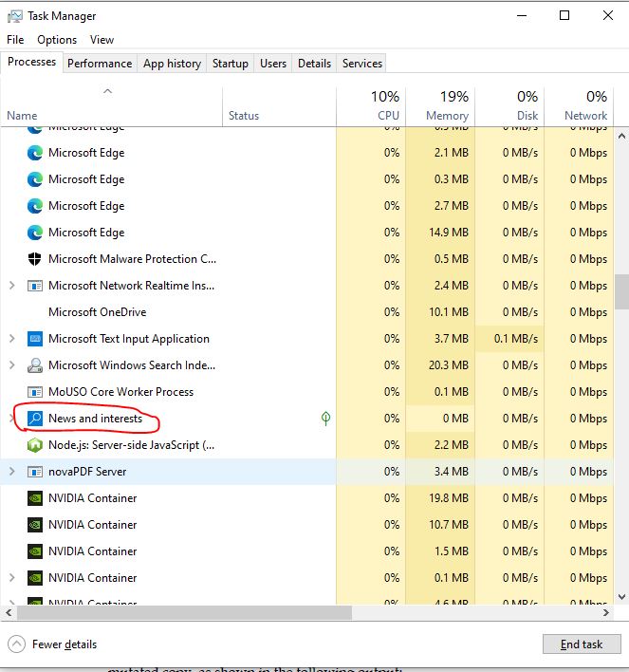Viewport: 629px width, 672px height.
Task: Switch to the Users tab
Action: pyautogui.click(x=273, y=64)
